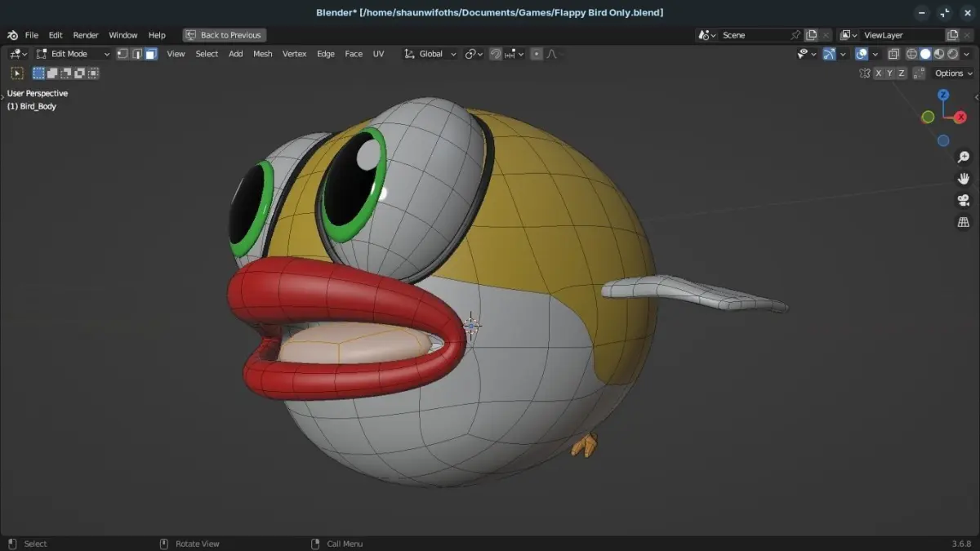Image resolution: width=980 pixels, height=551 pixels.
Task: Open the Edit menu
Action: click(x=56, y=35)
